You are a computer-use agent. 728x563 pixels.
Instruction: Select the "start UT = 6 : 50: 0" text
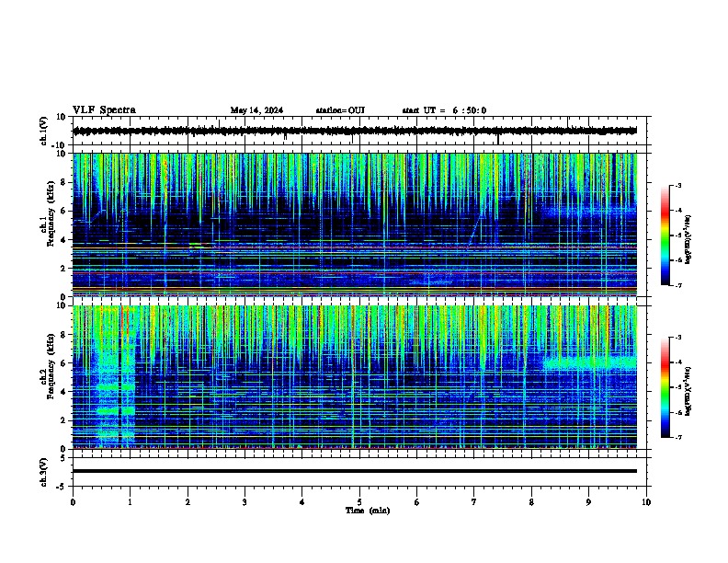pos(444,110)
